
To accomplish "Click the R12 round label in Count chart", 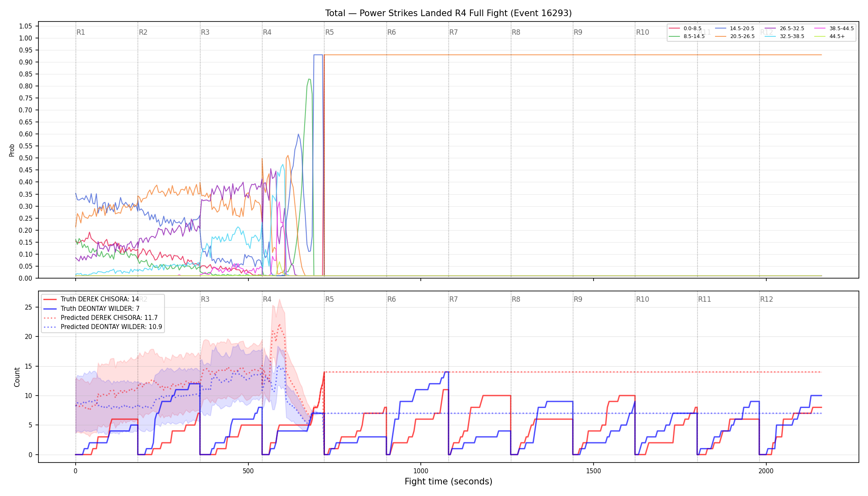I will (766, 299).
